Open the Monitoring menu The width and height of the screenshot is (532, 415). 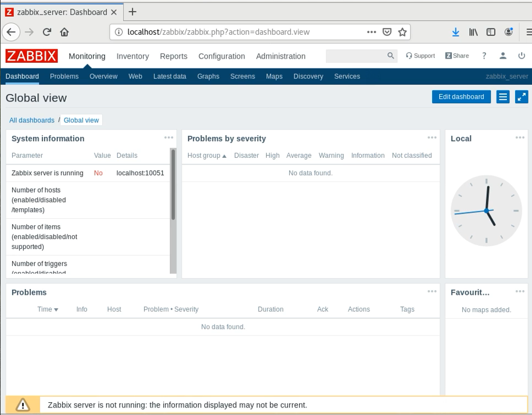coord(87,56)
